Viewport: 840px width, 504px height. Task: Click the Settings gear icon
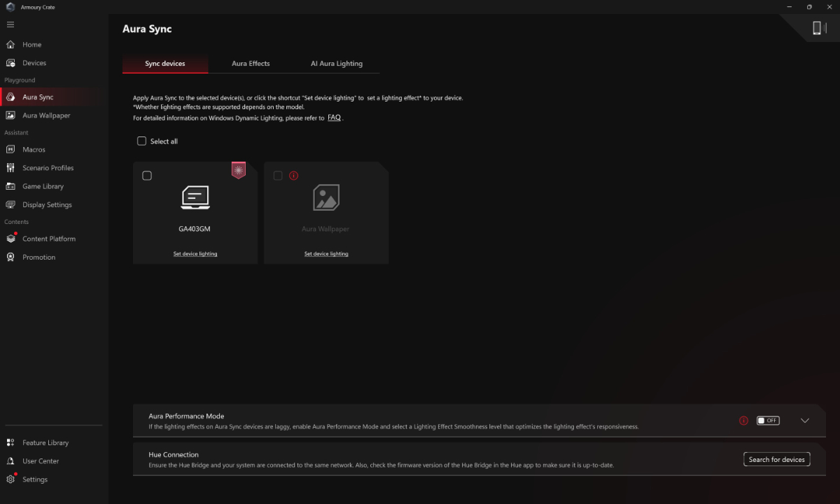(x=10, y=479)
